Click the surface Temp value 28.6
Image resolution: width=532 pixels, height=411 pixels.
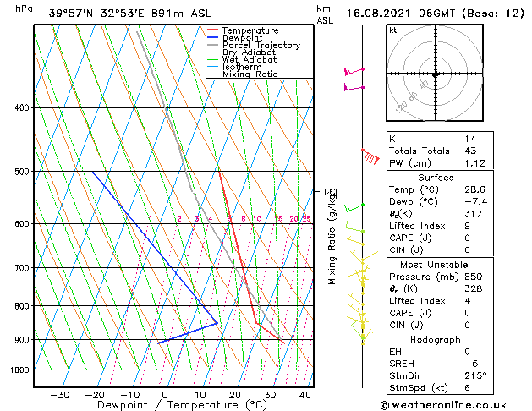coord(474,189)
